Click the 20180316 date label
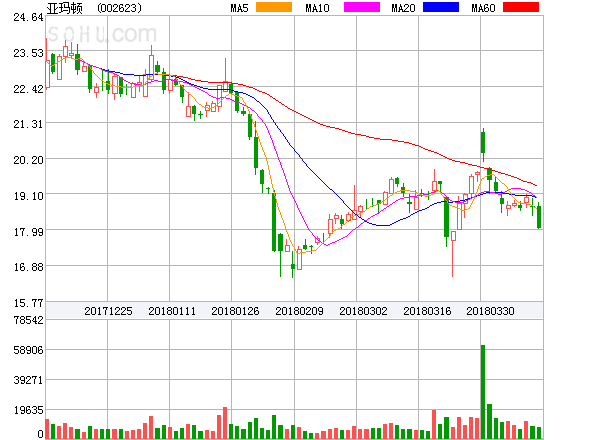Image resolution: width=600 pixels, height=440 pixels. [427, 311]
